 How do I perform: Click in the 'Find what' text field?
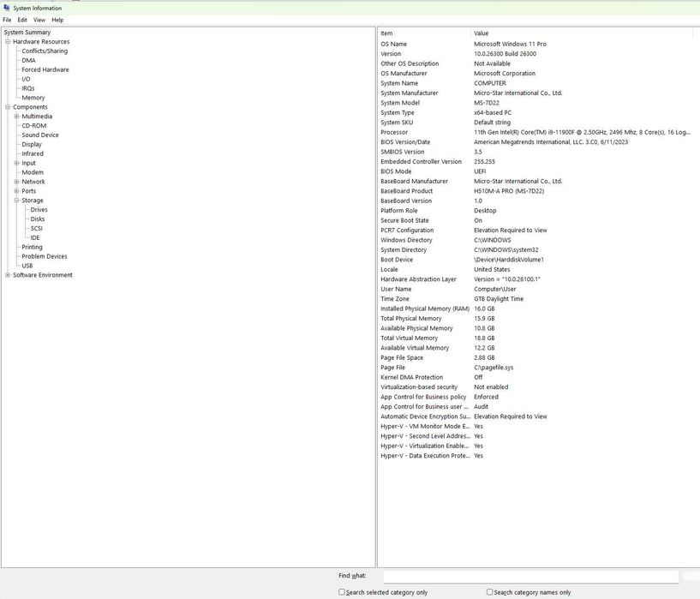pos(531,576)
